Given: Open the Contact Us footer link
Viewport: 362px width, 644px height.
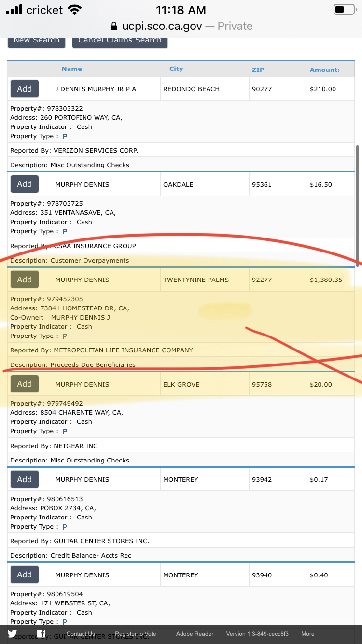Looking at the screenshot, I should [x=81, y=634].
